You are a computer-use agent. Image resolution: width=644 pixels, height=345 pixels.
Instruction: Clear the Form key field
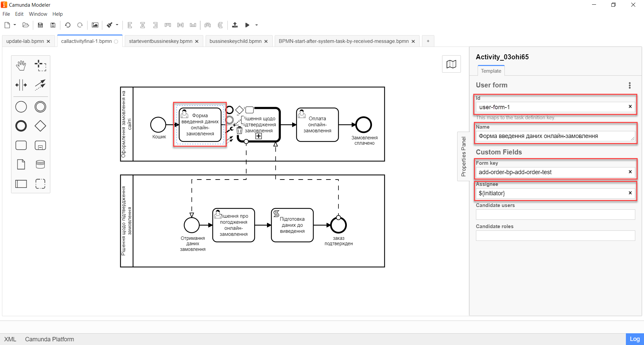630,172
